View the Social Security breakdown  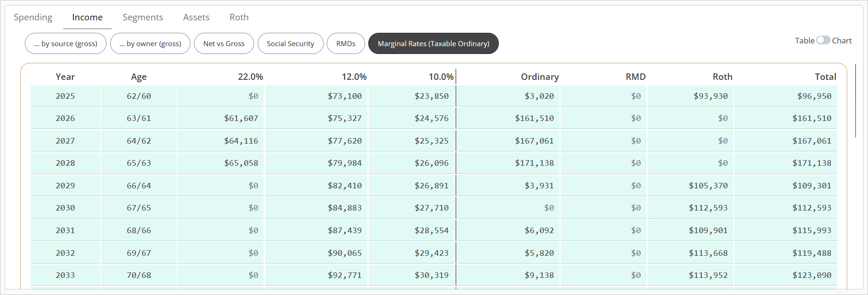pyautogui.click(x=290, y=43)
